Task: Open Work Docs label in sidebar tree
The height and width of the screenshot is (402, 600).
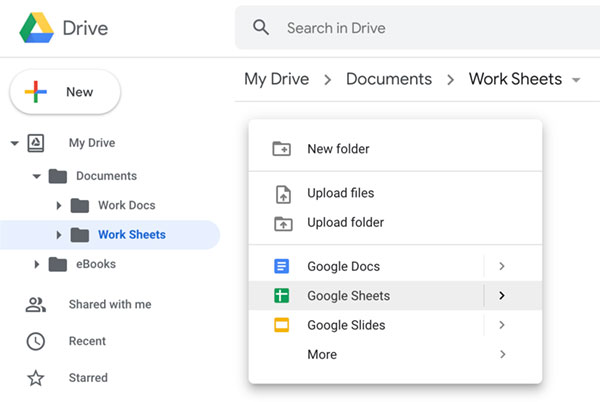Action: 127,205
